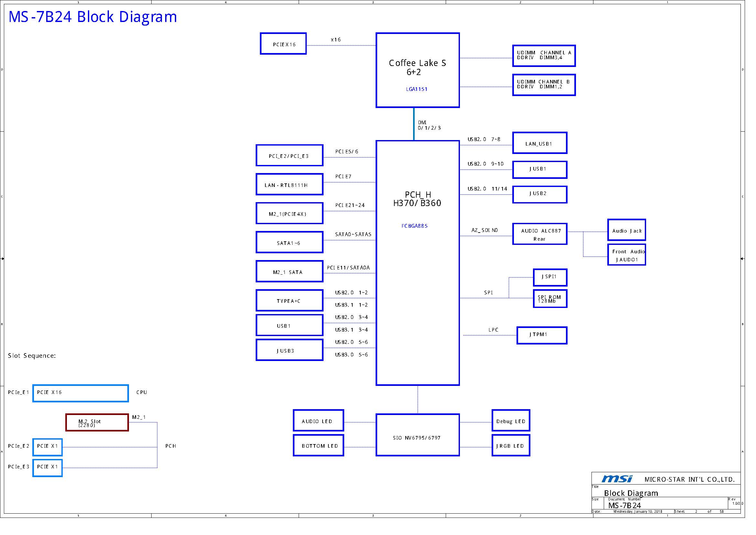Click the "LAN_USB1" block
The width and height of the screenshot is (756, 535).
pos(540,143)
